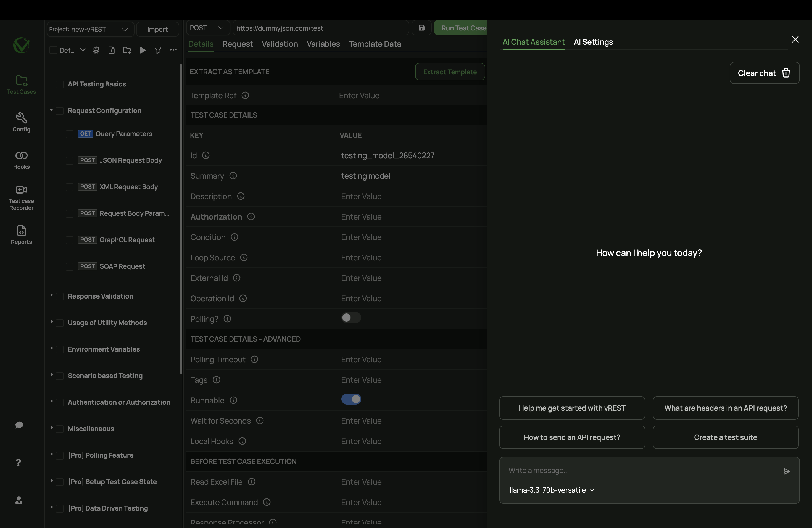Screen dimensions: 812x528
Task: Click the Clear chat button
Action: coord(764,73)
